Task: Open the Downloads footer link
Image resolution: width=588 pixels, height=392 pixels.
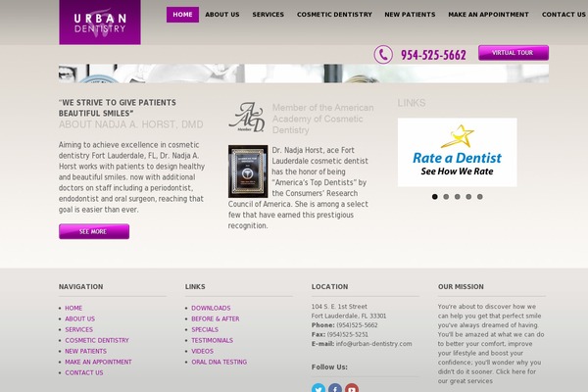Action: pos(211,308)
